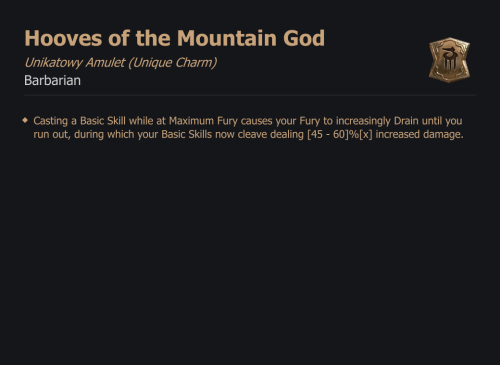Viewport: 500px width, 365px height.
Task: Click the '[45 - 60]%[x]' damage value
Action: [x=339, y=134]
